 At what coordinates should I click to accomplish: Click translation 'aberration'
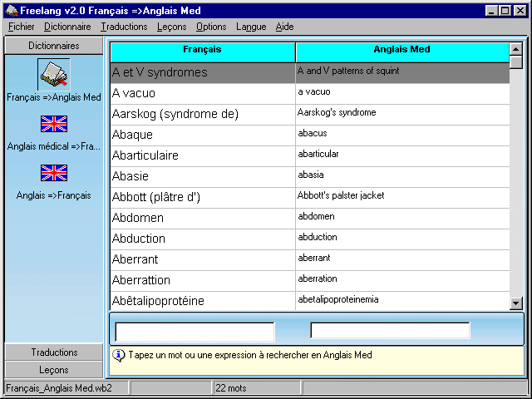tap(318, 278)
